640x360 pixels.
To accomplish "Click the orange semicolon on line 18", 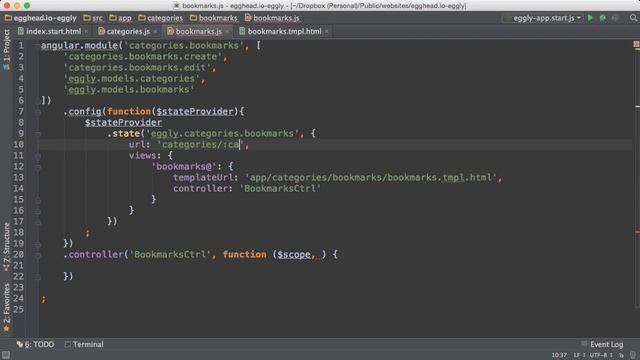I will coord(87,233).
